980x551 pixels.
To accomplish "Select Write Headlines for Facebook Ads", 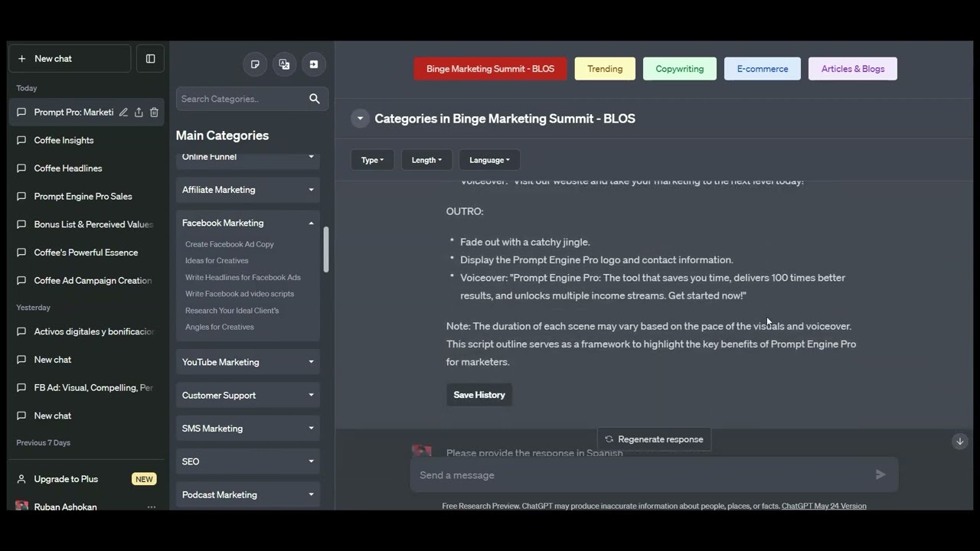I will pos(243,277).
